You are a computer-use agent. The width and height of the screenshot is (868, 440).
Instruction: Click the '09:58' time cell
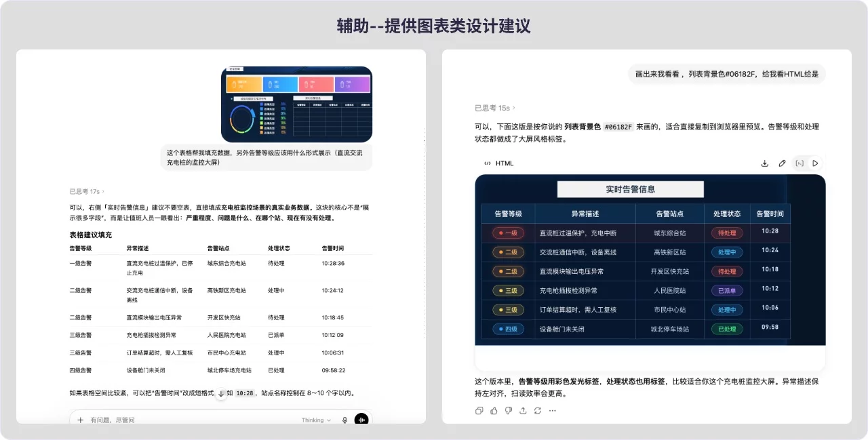click(x=770, y=327)
